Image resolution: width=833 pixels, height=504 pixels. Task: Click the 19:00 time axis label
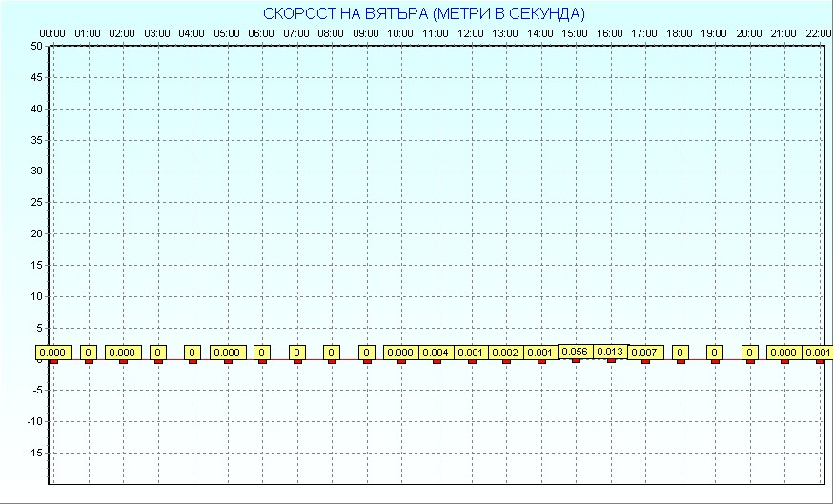click(x=714, y=33)
